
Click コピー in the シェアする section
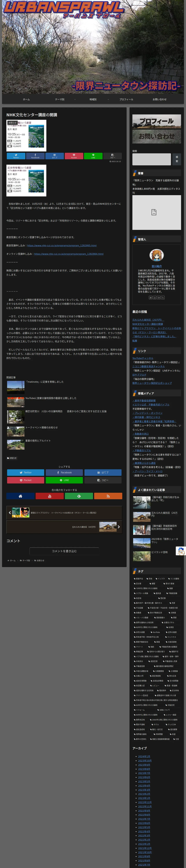tap(103, 480)
